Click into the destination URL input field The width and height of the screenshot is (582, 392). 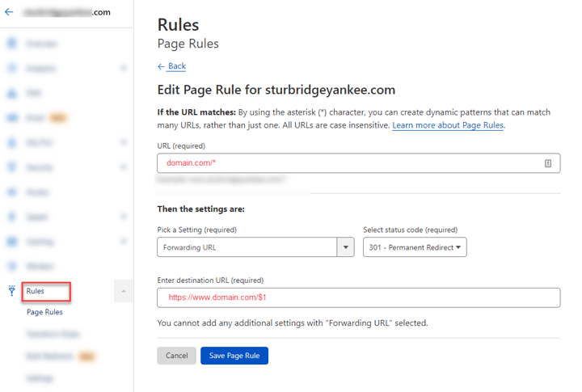(359, 297)
